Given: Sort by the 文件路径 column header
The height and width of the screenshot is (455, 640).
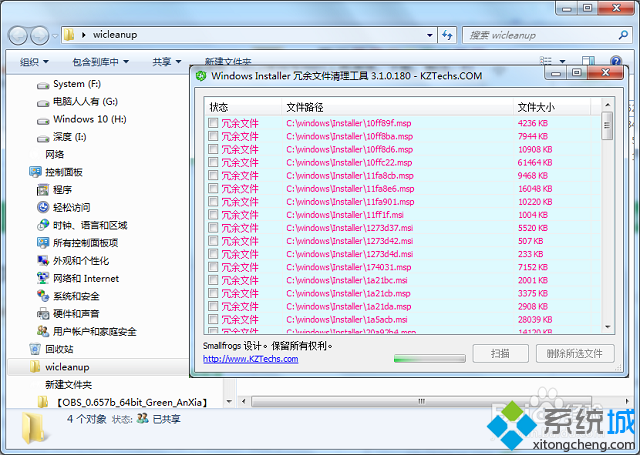Looking at the screenshot, I should [397, 107].
